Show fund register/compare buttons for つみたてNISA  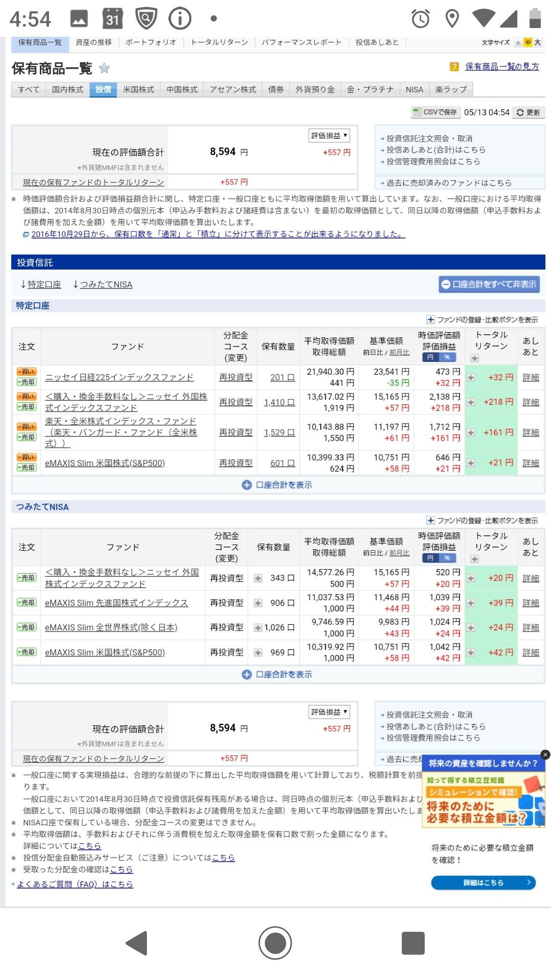click(x=482, y=520)
